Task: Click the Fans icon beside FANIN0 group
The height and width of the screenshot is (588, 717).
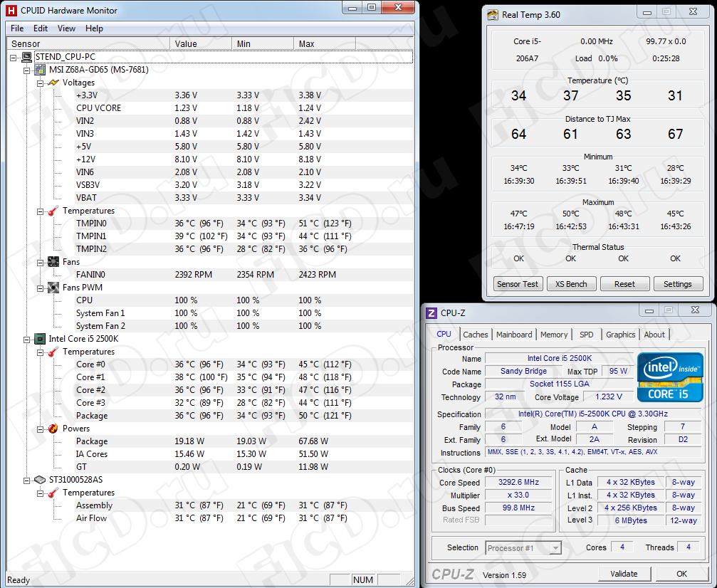Action: click(53, 262)
